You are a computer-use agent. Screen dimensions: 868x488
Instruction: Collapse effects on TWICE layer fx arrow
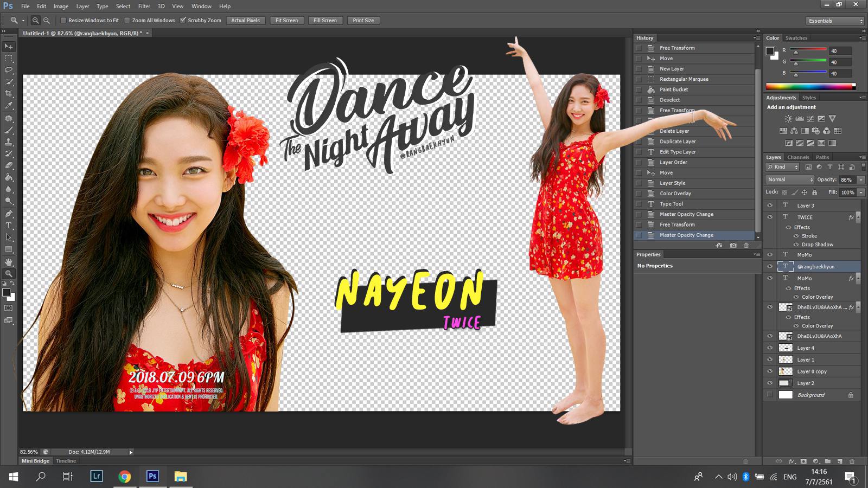click(x=858, y=217)
